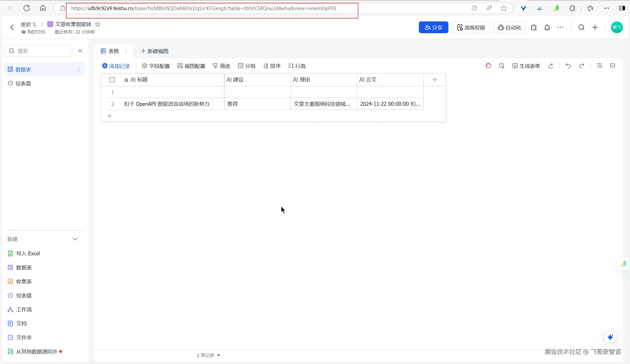Open the 筛选 filter options
This screenshot has height=364, width=630.
point(221,66)
